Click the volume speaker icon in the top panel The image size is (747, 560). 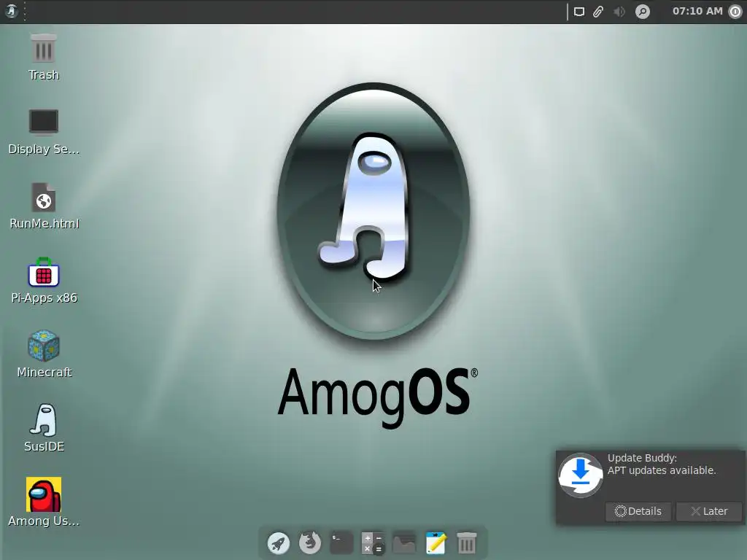tap(619, 12)
